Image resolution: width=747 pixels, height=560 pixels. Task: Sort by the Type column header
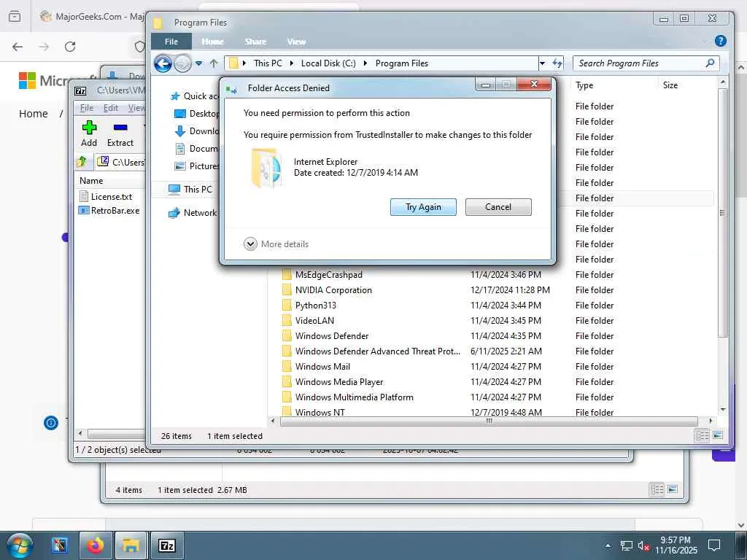pyautogui.click(x=584, y=85)
